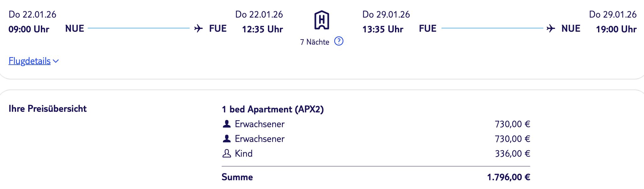Open the Flugdetails link
644x189 pixels.
pos(30,61)
